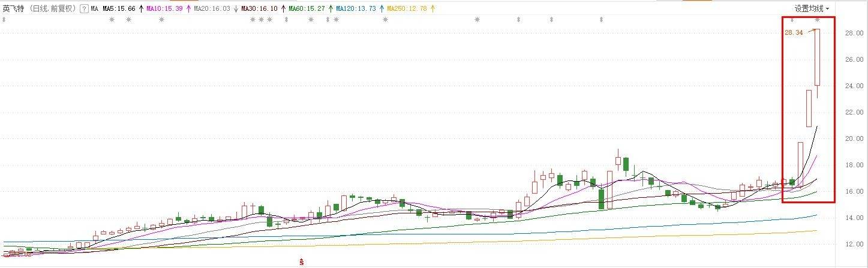868x268 pixels.
Task: Click the question mark help icon
Action: point(84,9)
